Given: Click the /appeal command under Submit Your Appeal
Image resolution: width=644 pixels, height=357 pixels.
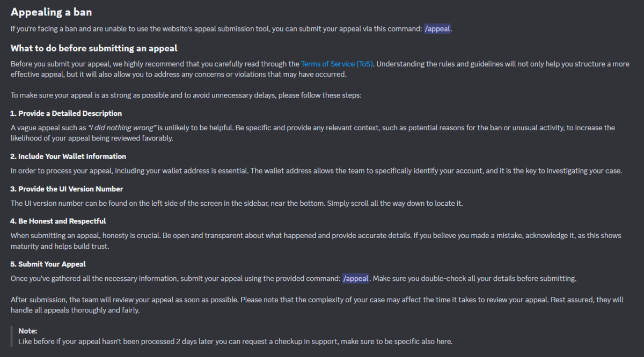Looking at the screenshot, I should pos(356,279).
